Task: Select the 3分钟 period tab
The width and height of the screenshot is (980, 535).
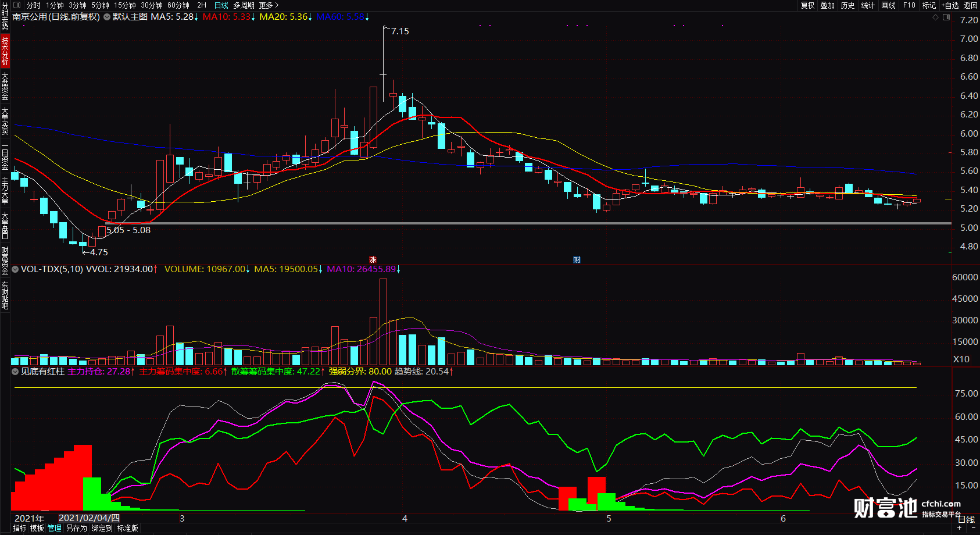Action: click(77, 5)
